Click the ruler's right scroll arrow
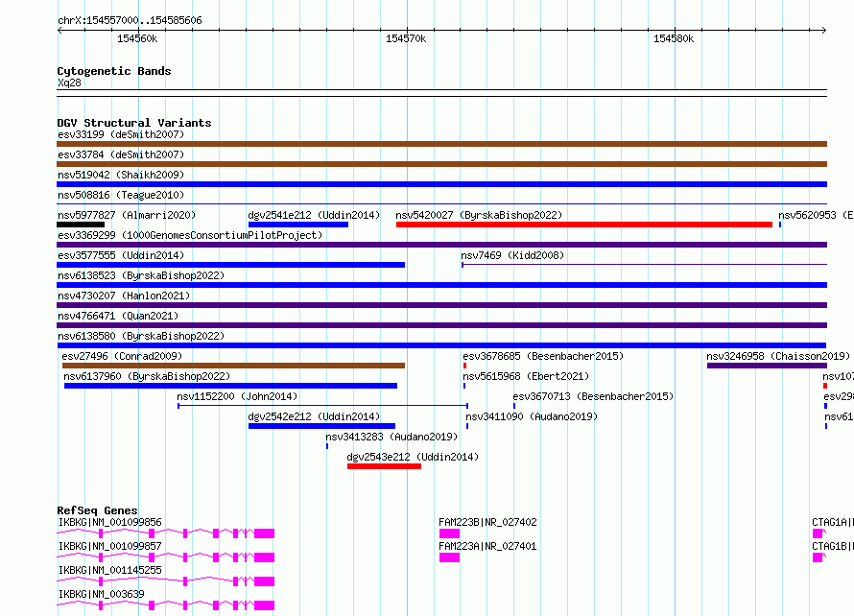This screenshot has height=616, width=854. (x=824, y=30)
